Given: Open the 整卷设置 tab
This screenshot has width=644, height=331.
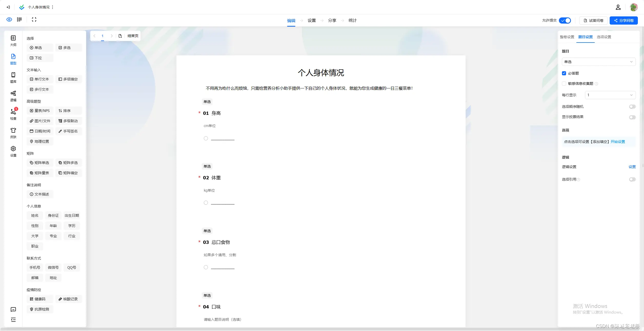Looking at the screenshot, I should 567,37.
